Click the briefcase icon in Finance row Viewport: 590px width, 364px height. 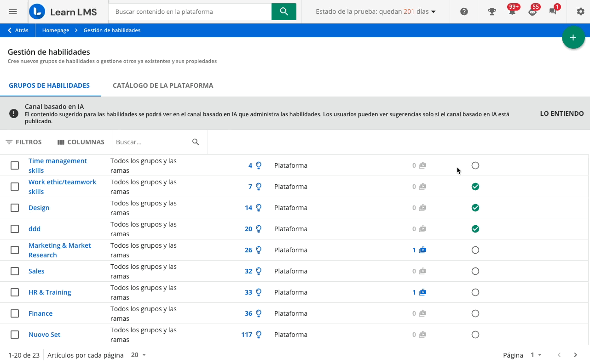click(422, 313)
